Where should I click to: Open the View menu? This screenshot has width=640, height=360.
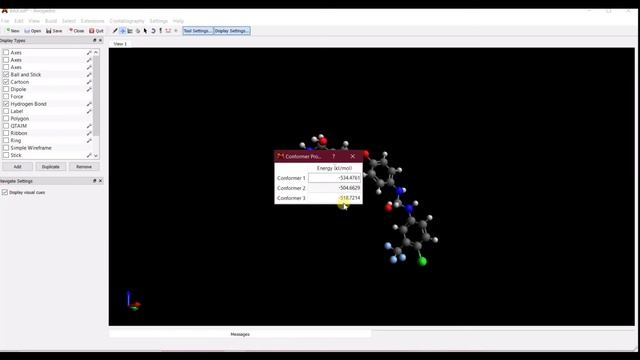(x=34, y=21)
